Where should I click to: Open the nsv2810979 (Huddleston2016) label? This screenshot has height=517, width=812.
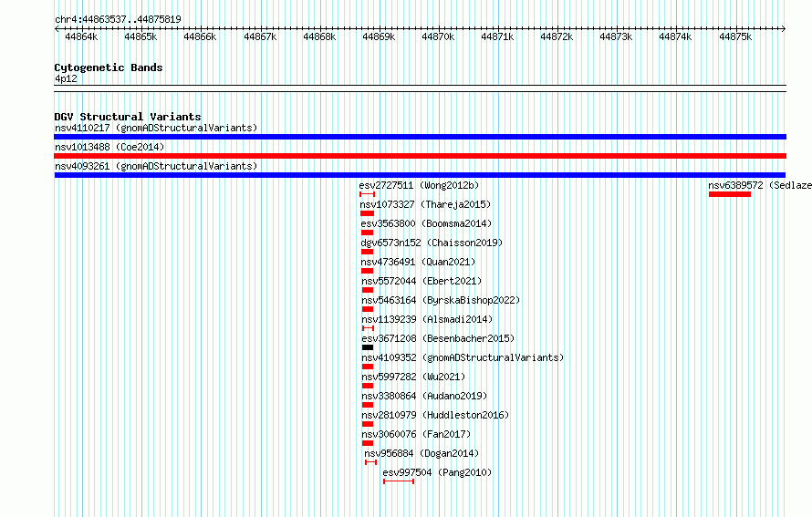point(435,415)
